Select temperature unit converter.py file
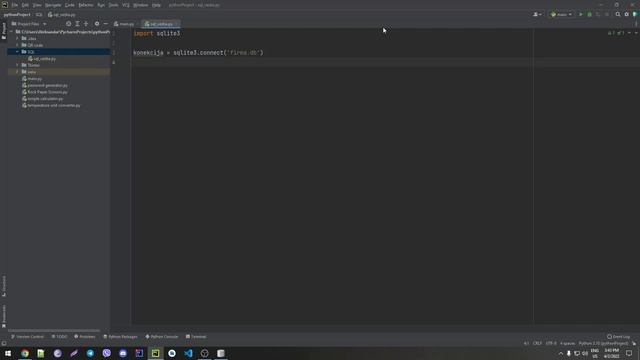This screenshot has width=640, height=360. tap(51, 105)
